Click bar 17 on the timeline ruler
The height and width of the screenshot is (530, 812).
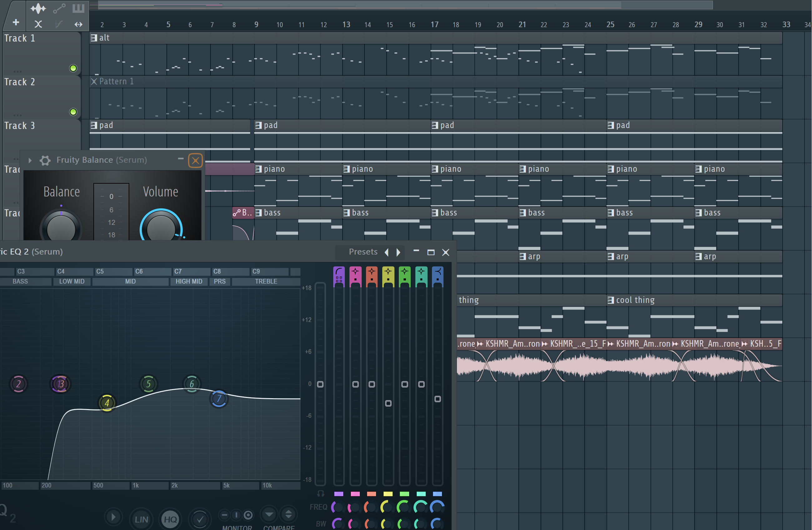[x=434, y=25]
